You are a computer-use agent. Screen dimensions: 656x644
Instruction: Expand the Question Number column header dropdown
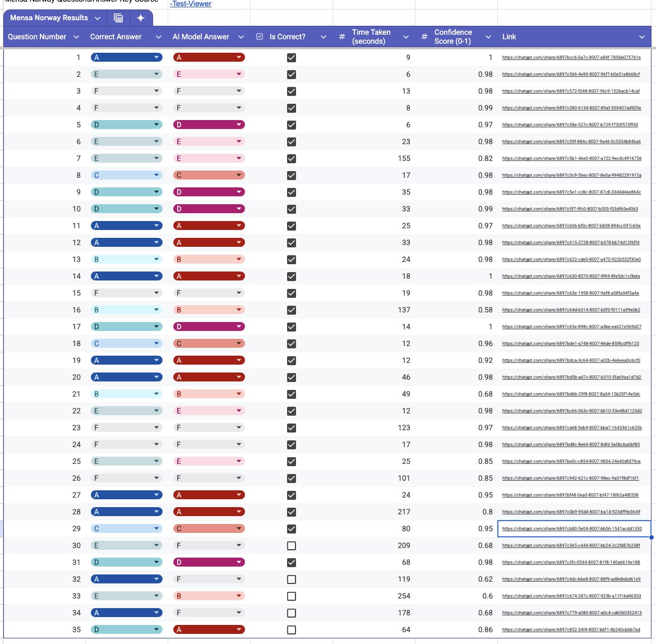(77, 36)
